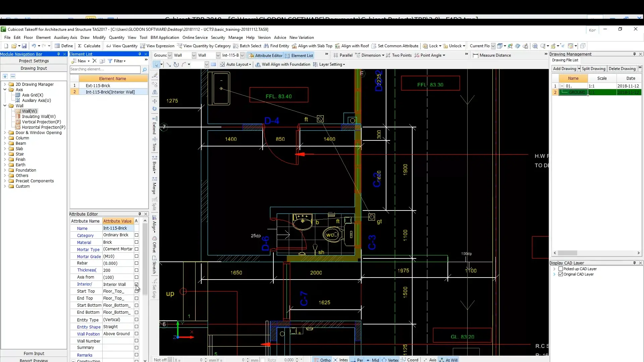This screenshot has height=362, width=644.
Task: Click the Save disk icon
Action: pyautogui.click(x=25, y=46)
